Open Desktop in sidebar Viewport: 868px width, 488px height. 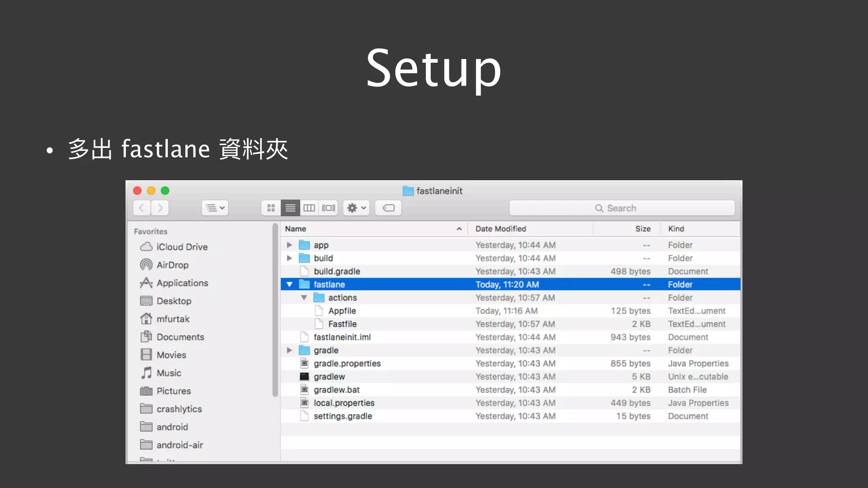166,301
